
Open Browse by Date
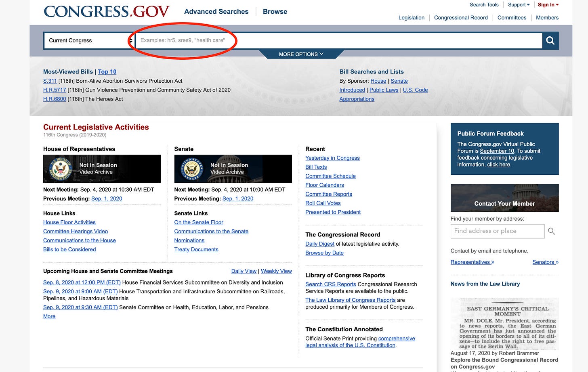[324, 253]
